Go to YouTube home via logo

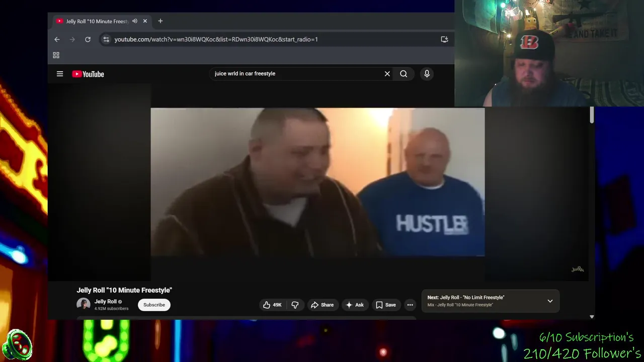tap(88, 74)
